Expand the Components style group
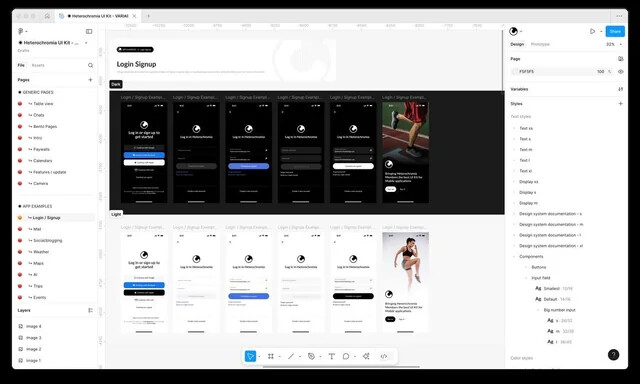The height and width of the screenshot is (384, 640). (x=514, y=257)
